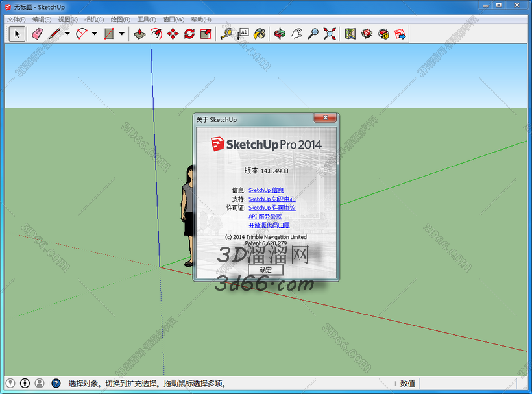Image resolution: width=532 pixels, height=394 pixels.
Task: Open the 帮助(H) menu
Action: pyautogui.click(x=201, y=19)
